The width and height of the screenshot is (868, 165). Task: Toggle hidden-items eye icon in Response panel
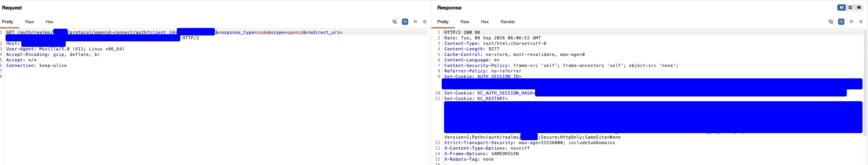(831, 22)
